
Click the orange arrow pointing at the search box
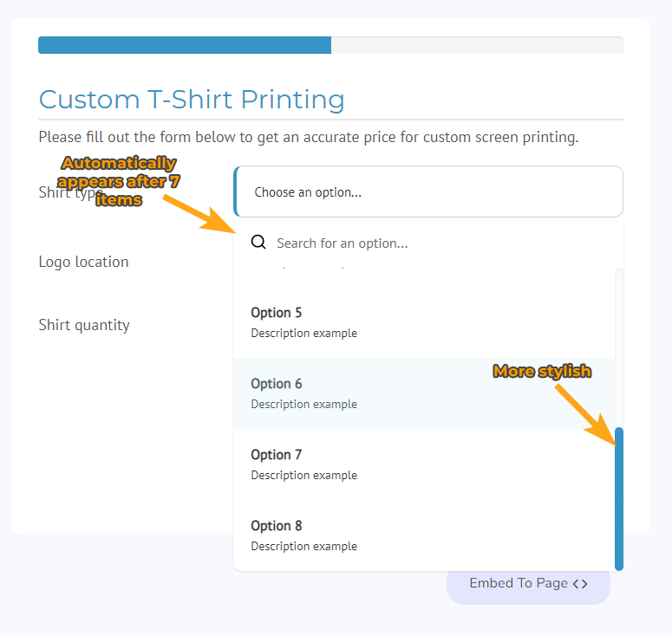click(x=199, y=214)
